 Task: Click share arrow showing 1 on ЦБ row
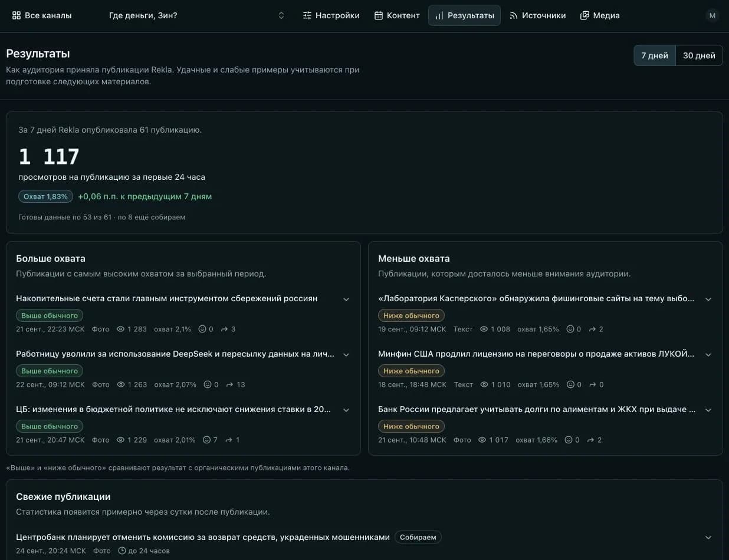(229, 440)
